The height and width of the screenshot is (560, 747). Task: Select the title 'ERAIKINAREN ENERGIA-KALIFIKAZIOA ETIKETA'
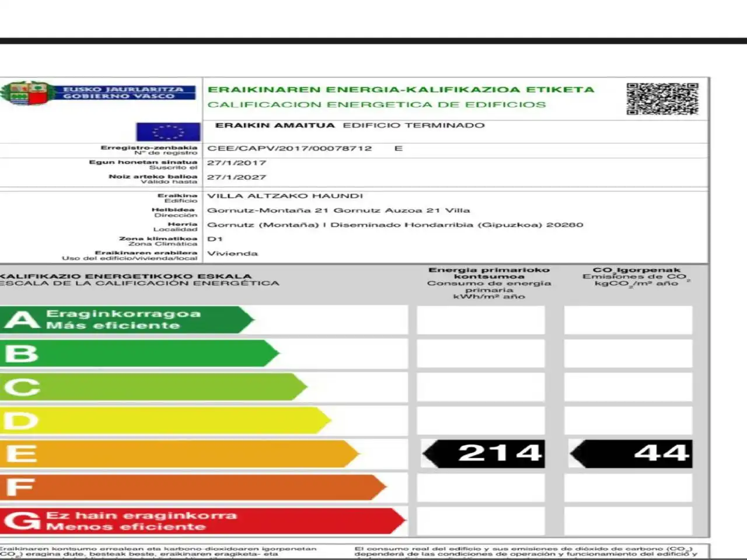[x=401, y=90]
